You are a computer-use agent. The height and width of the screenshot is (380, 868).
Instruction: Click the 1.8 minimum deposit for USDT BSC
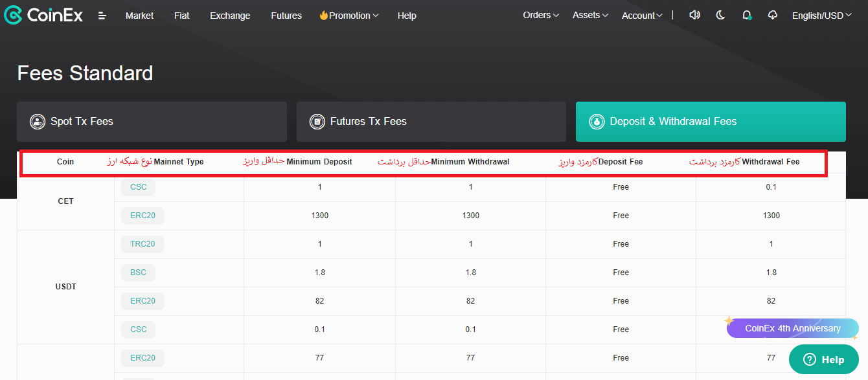[320, 273]
